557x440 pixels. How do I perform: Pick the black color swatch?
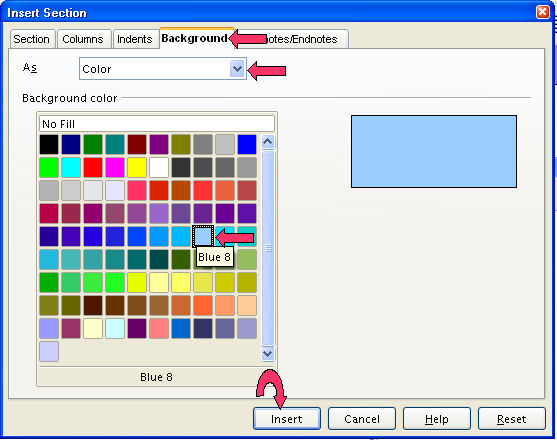pos(49,144)
